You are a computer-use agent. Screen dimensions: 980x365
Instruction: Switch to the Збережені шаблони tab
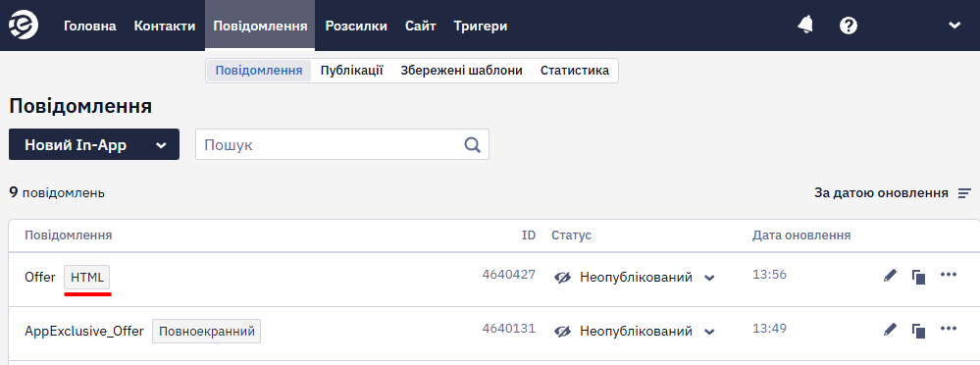(461, 71)
